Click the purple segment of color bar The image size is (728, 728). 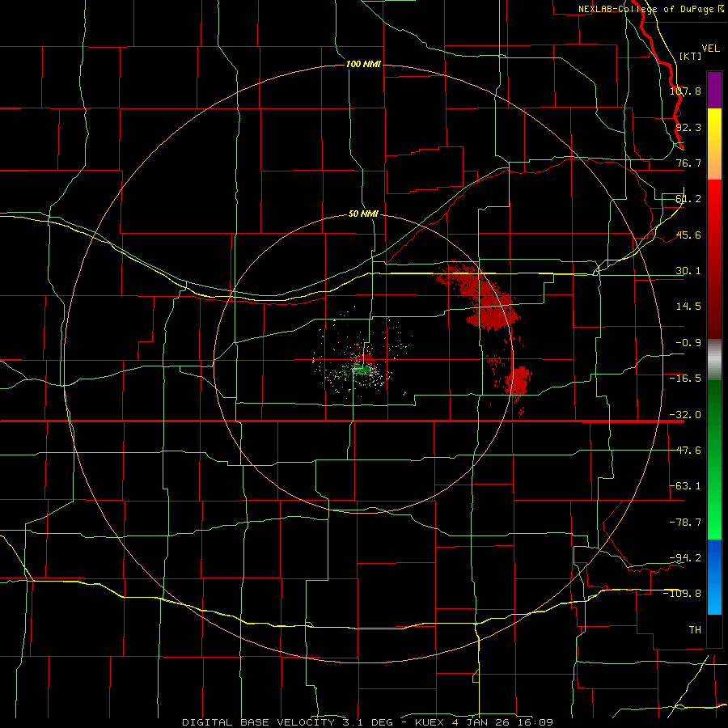tap(714, 90)
